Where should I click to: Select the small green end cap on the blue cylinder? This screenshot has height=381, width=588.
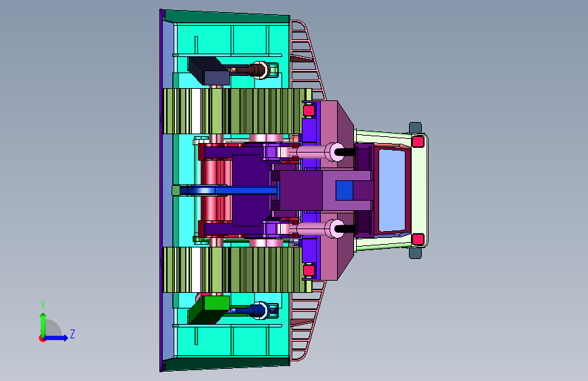click(x=176, y=190)
